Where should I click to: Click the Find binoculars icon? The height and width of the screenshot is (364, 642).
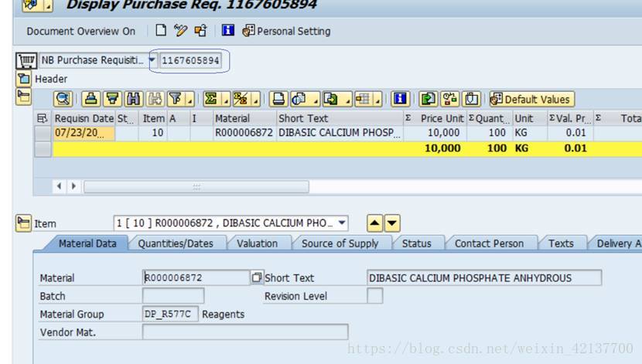pos(134,99)
